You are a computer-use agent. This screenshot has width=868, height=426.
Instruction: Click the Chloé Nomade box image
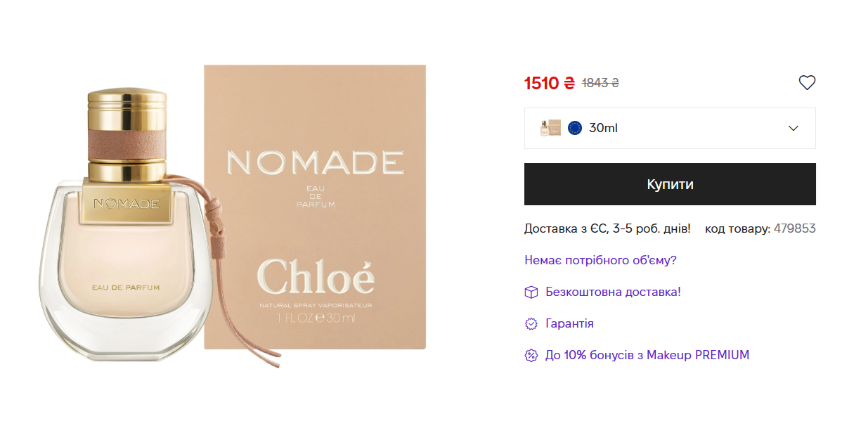tap(315, 207)
